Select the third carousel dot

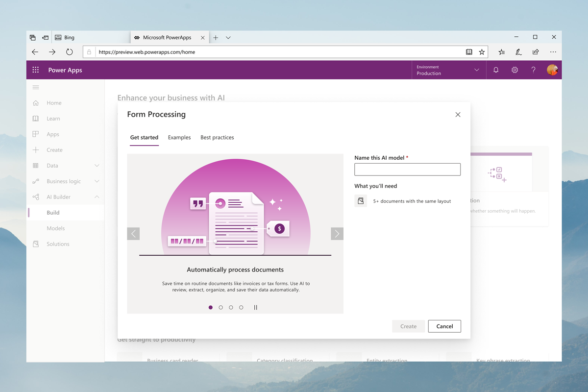[x=231, y=308]
